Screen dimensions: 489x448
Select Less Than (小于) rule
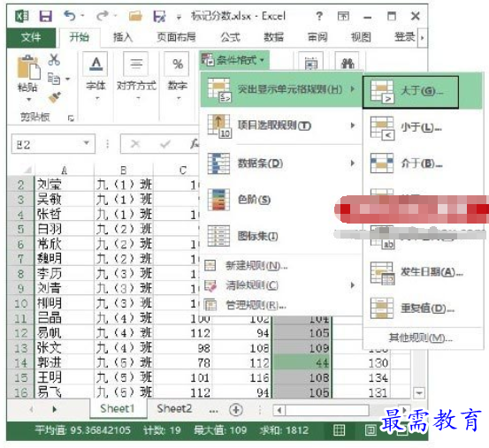coord(422,127)
